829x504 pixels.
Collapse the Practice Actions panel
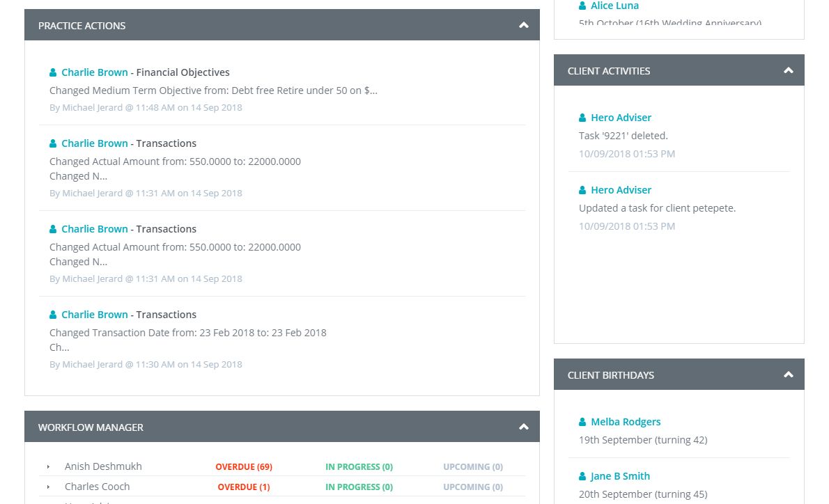click(x=524, y=26)
